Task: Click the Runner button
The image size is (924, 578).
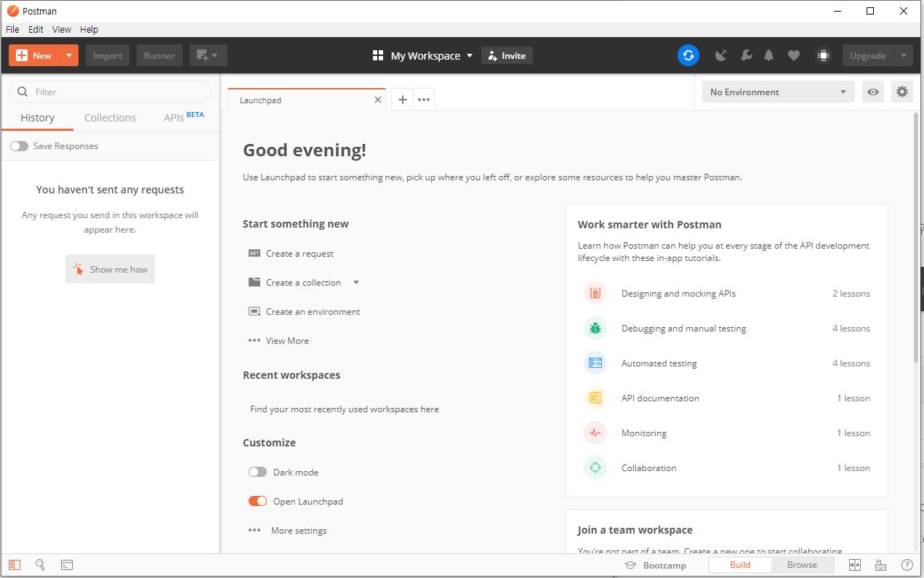Action: pyautogui.click(x=159, y=55)
